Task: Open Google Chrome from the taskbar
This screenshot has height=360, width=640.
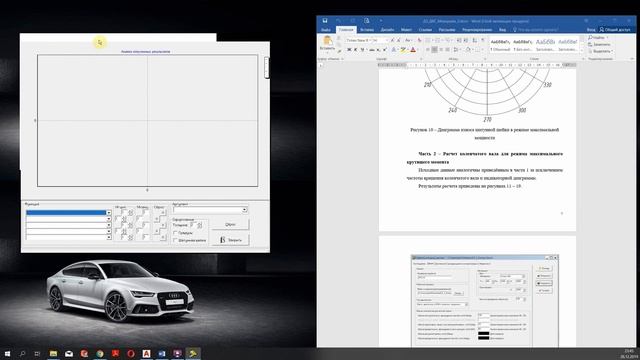Action: pos(100,353)
